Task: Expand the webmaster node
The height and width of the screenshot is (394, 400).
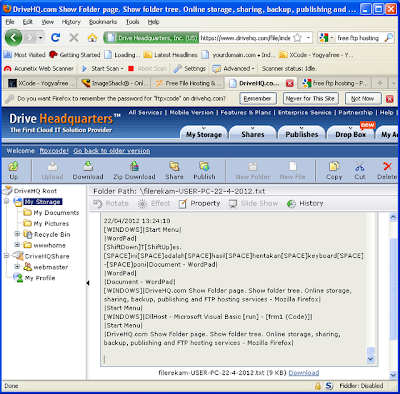Action: pyautogui.click(x=17, y=267)
